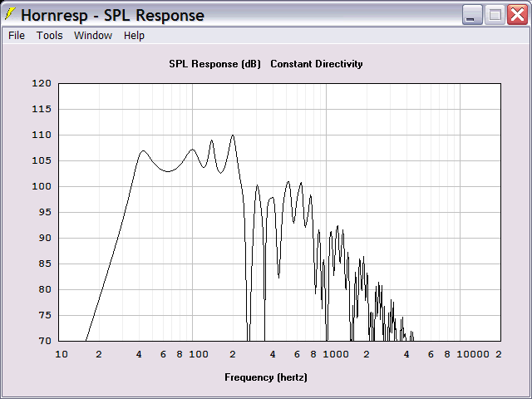Click the Hornresp lightning icon in title bar
This screenshot has height=399, width=532.
tap(10, 14)
